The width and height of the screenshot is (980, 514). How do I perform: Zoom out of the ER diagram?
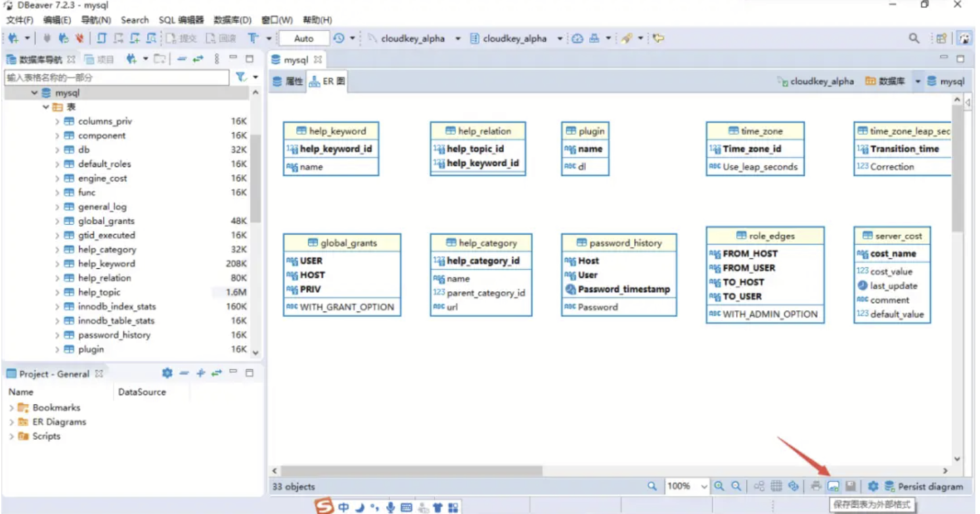(x=736, y=486)
